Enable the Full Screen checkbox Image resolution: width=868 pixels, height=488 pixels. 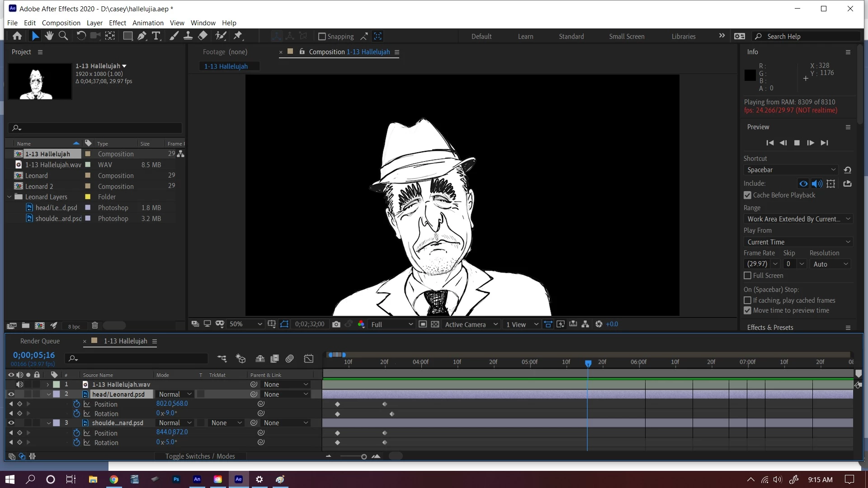(x=748, y=276)
